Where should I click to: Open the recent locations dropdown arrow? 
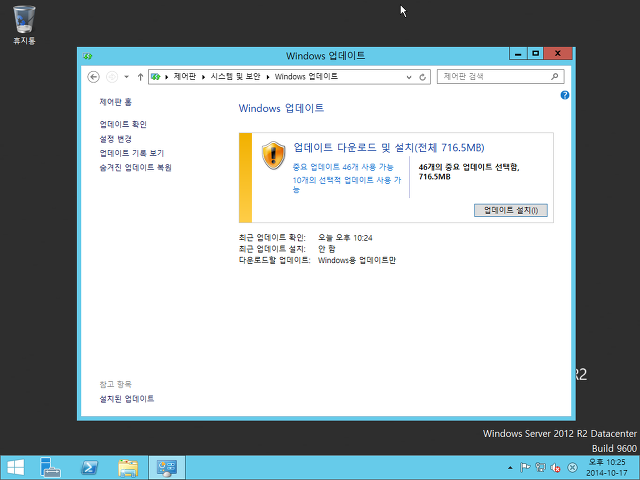pos(127,77)
